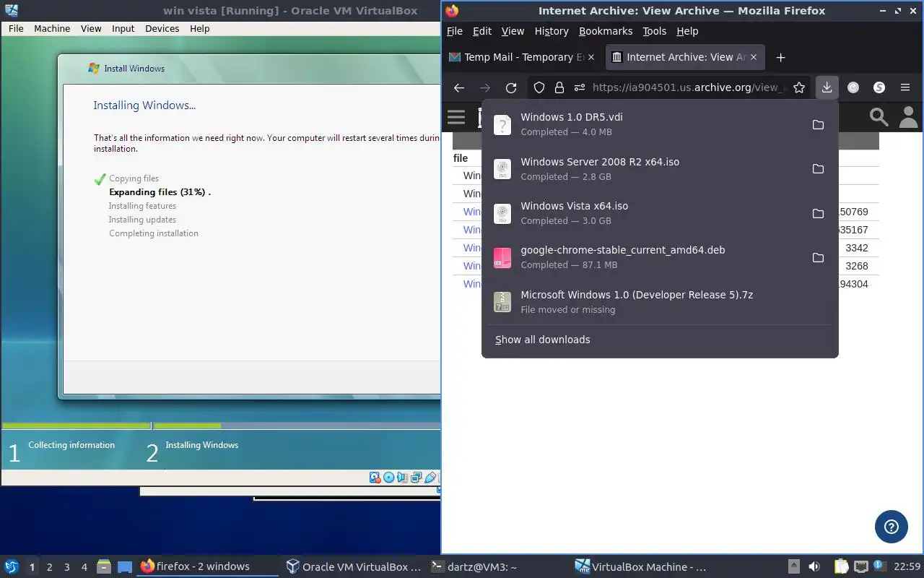
Task: Click network connection tray icon
Action: click(x=861, y=566)
